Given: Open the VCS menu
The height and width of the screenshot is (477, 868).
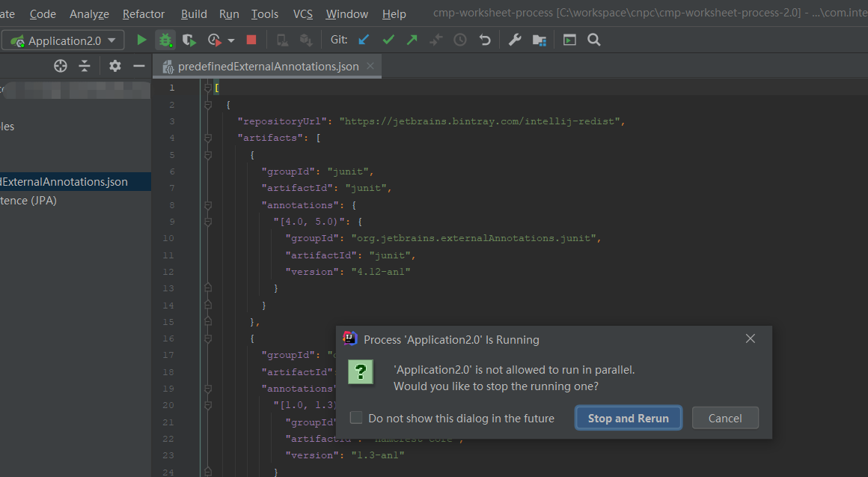Looking at the screenshot, I should click(303, 13).
